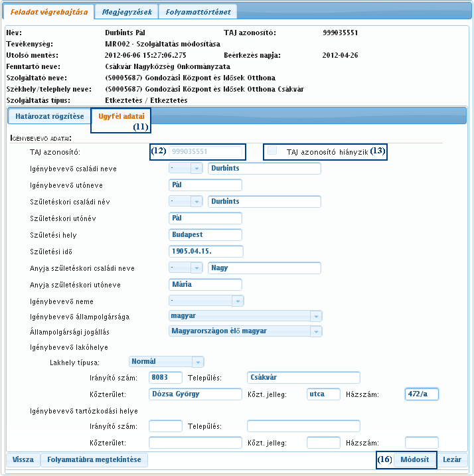Viewport: 474px width, 476px height.
Task: Open Állampolgársági jogállás dropdown
Action: coord(246,331)
